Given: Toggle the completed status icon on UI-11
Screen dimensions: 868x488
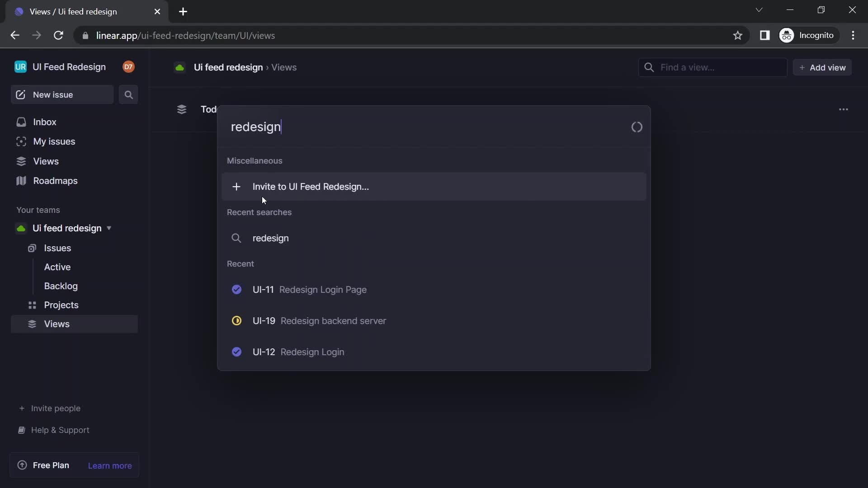Looking at the screenshot, I should coord(237,289).
